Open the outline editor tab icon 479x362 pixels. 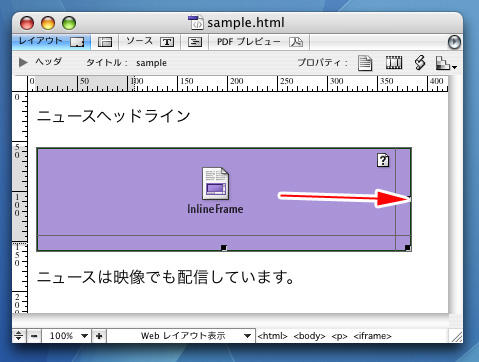pyautogui.click(x=195, y=42)
